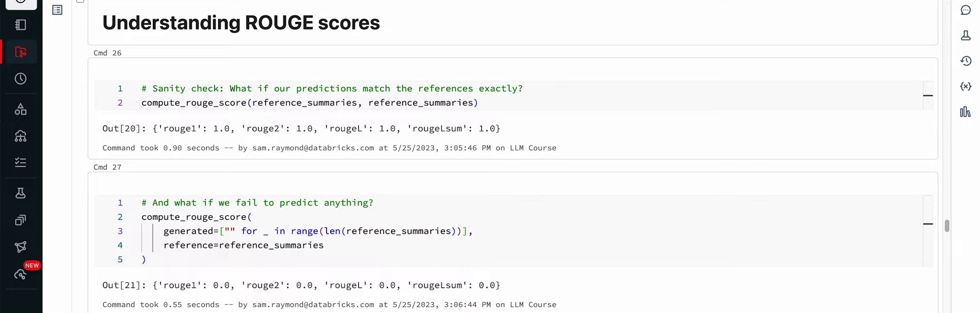Minimize the Cmd 26 sanity check cell
Screen dimensions: 980x313
coord(928,96)
